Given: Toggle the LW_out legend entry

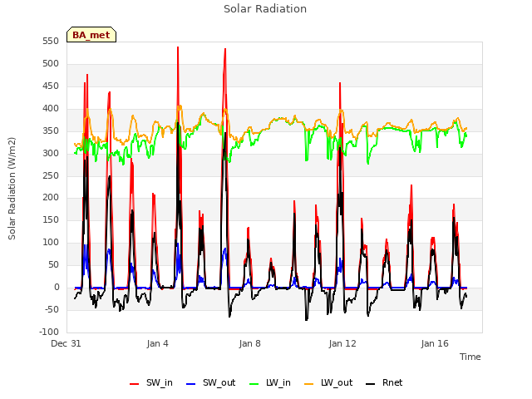Looking at the screenshot, I should (328, 382).
